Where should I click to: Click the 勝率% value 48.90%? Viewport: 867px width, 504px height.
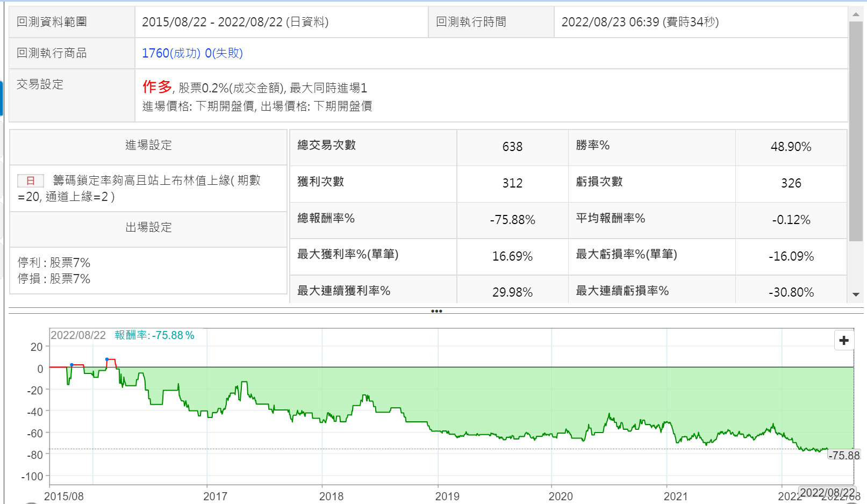tap(791, 147)
